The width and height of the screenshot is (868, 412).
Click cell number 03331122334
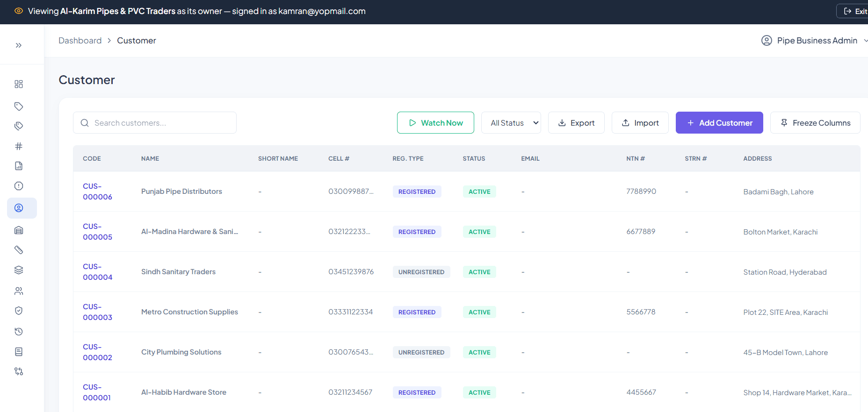point(350,312)
